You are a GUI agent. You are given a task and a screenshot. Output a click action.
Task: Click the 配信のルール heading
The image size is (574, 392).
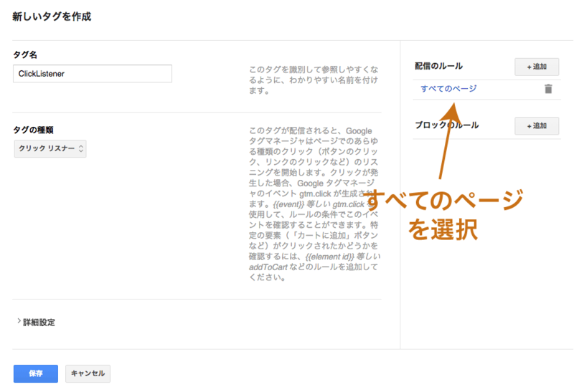pyautogui.click(x=438, y=66)
